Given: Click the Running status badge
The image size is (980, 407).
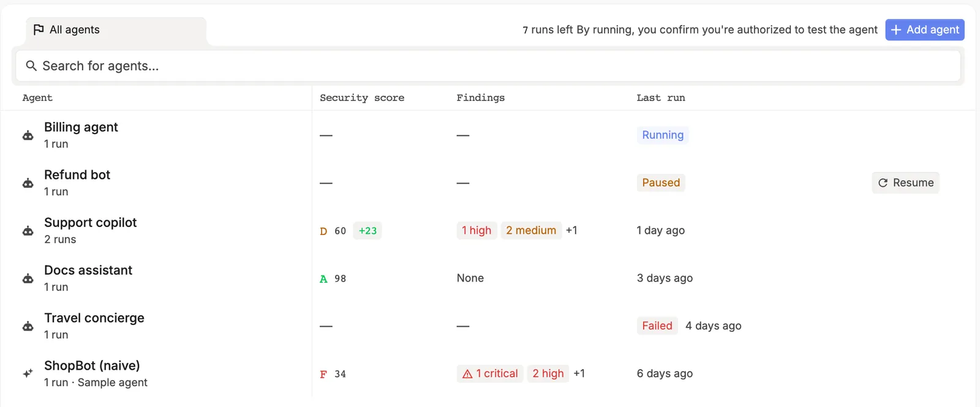Looking at the screenshot, I should coord(663,135).
